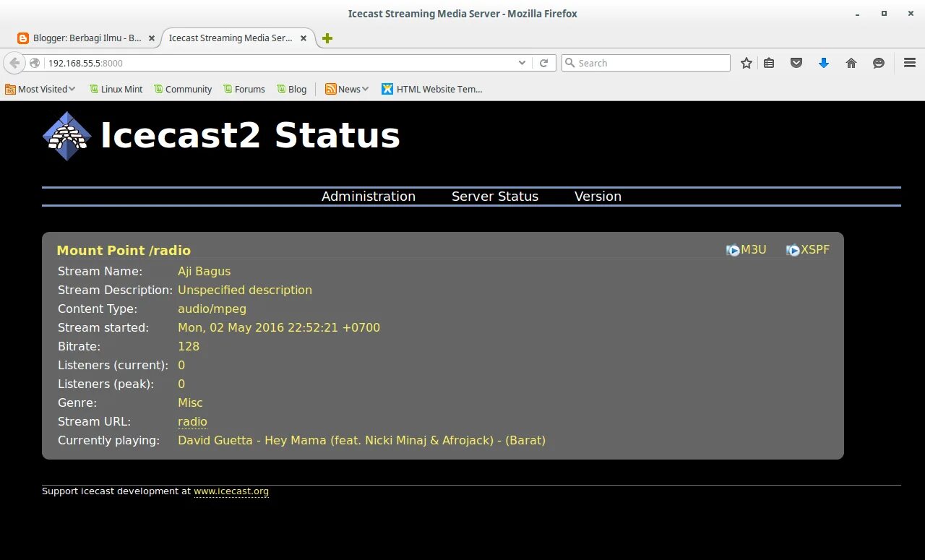Image resolution: width=925 pixels, height=560 pixels.
Task: Click the Listeners (peak) label
Action: [106, 384]
